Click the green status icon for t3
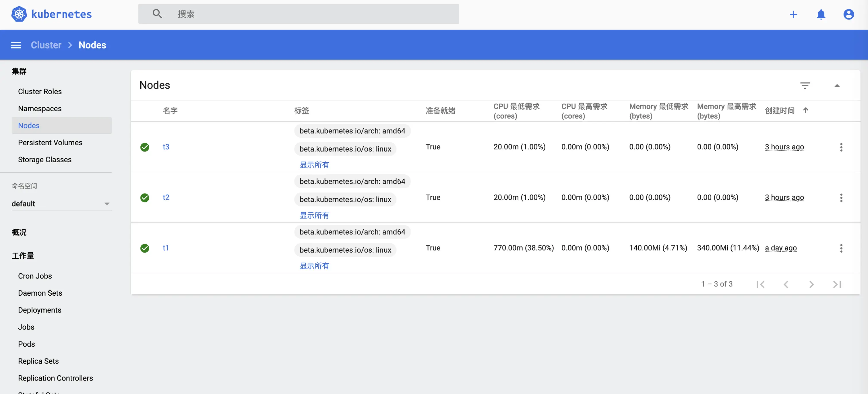This screenshot has width=868, height=394. pos(145,147)
